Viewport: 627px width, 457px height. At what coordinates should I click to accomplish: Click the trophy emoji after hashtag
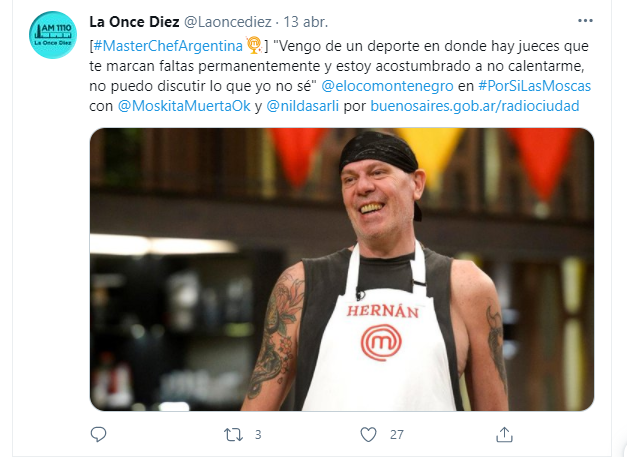254,45
